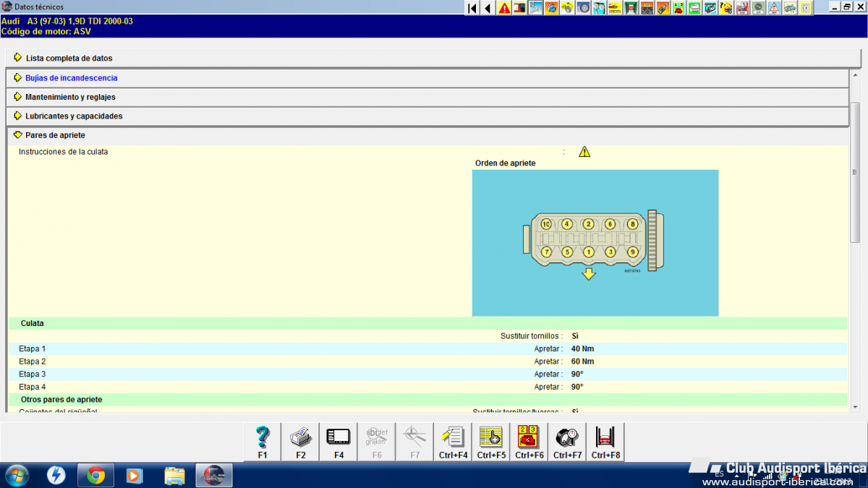Click the Datos técnicos app taskbar icon

click(214, 476)
